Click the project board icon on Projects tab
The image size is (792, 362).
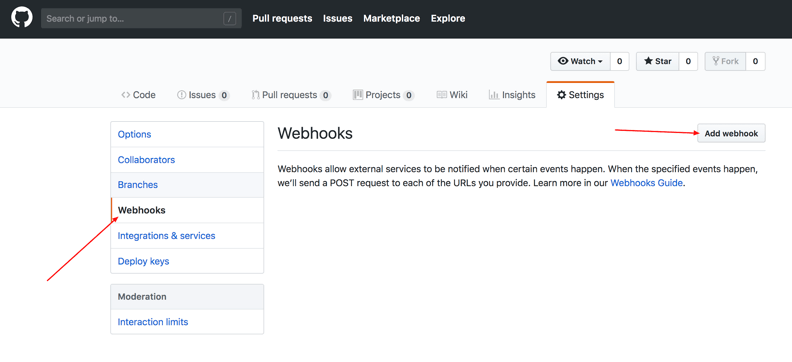pyautogui.click(x=358, y=94)
